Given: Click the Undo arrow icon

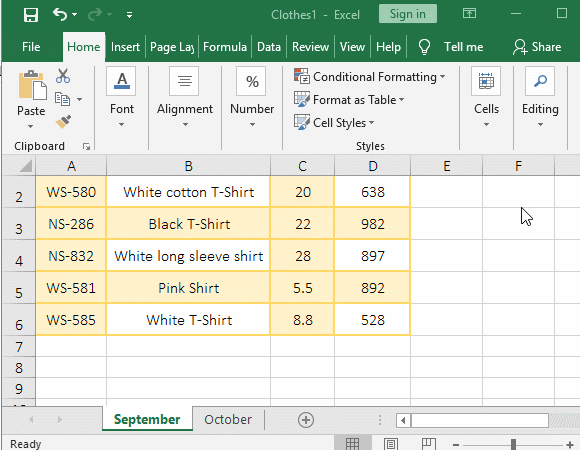Looking at the screenshot, I should [60, 14].
